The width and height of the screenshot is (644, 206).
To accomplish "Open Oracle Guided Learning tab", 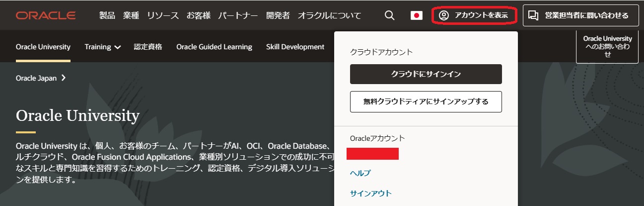I will point(214,47).
